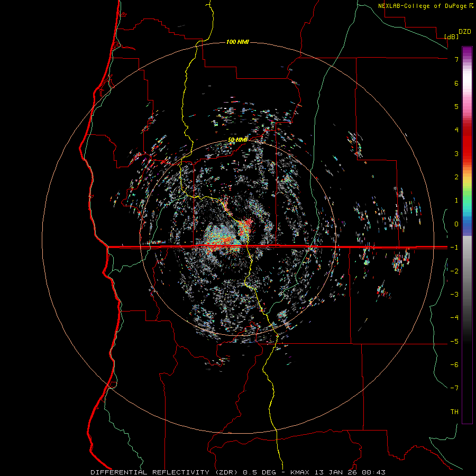Select the 6 tick on color scale
Screen dimensions: 476x476
(456, 83)
